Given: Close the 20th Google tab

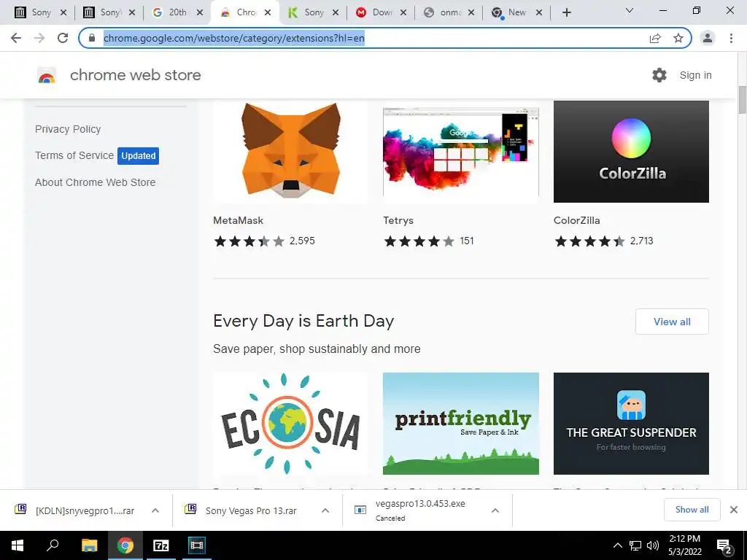Looking at the screenshot, I should pyautogui.click(x=201, y=13).
